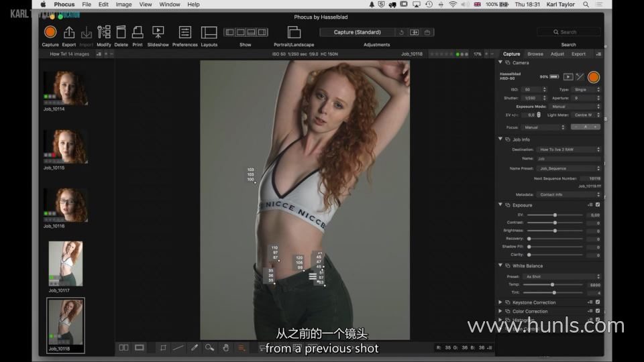Collapse the Job Info section
644x362 pixels.
click(500, 139)
